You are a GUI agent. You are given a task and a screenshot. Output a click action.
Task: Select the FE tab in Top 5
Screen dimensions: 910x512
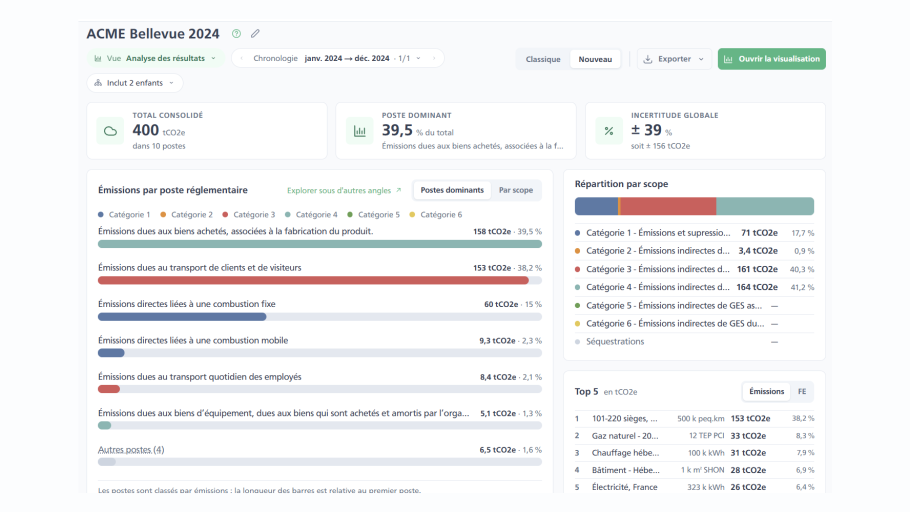tap(802, 392)
